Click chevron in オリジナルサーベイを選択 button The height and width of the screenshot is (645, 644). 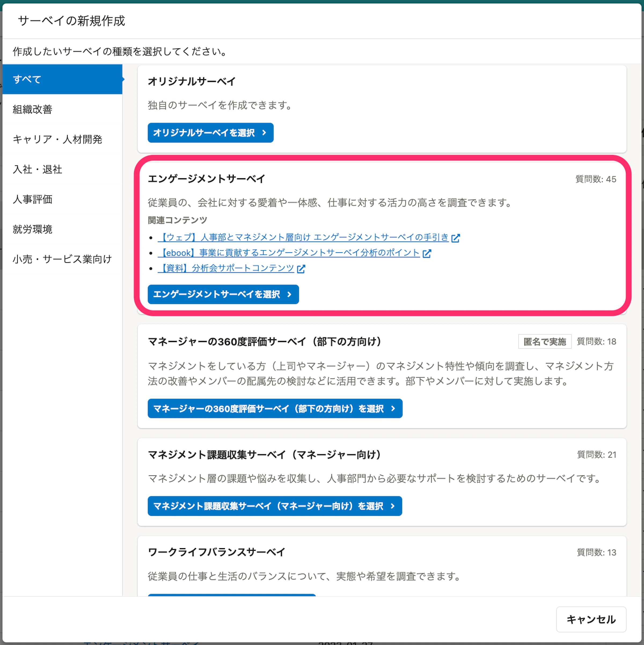(264, 133)
